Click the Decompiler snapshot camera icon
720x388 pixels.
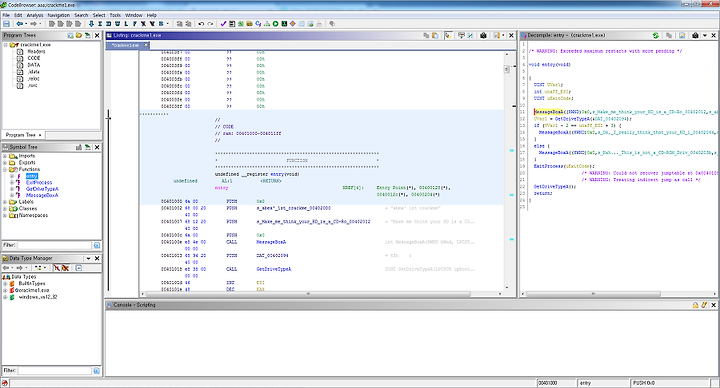tap(695, 35)
